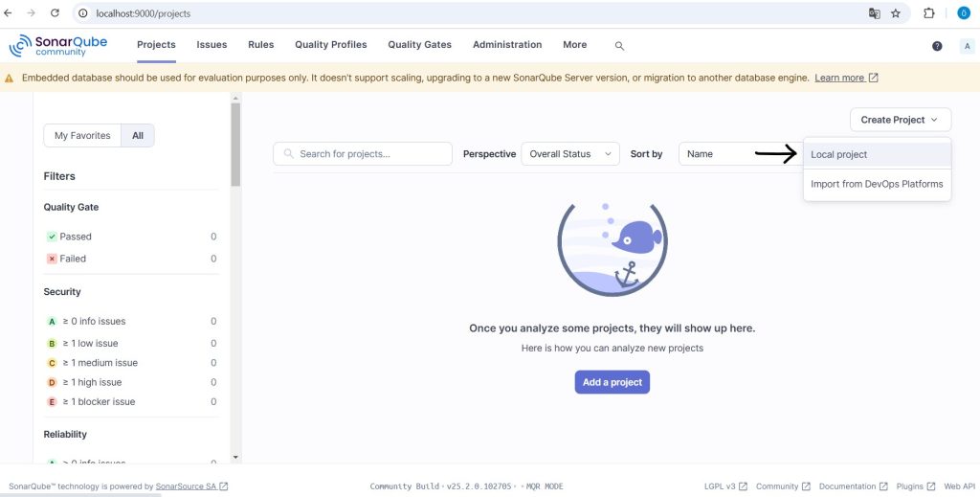Open the Learn more link in banner
The height and width of the screenshot is (497, 980).
846,79
